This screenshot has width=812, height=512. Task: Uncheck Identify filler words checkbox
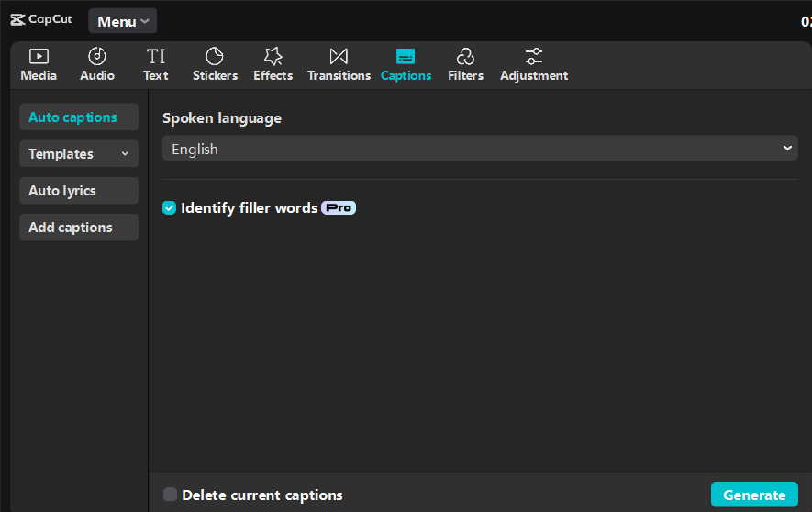(169, 208)
